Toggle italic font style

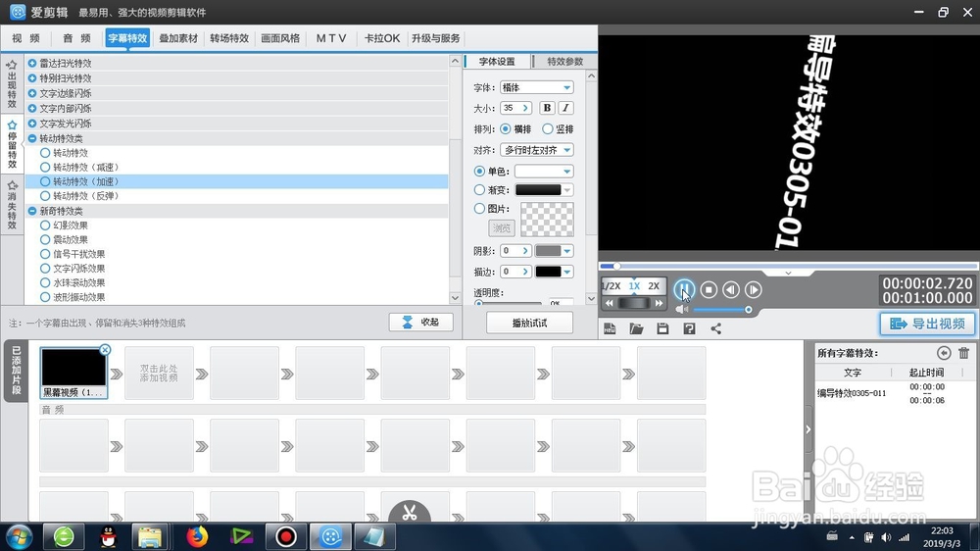click(x=565, y=108)
